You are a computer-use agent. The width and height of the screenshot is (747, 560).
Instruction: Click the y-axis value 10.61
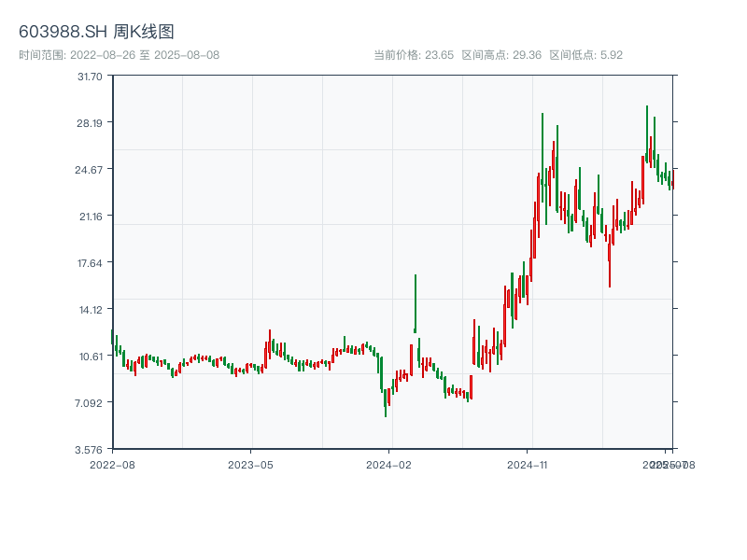coord(91,357)
